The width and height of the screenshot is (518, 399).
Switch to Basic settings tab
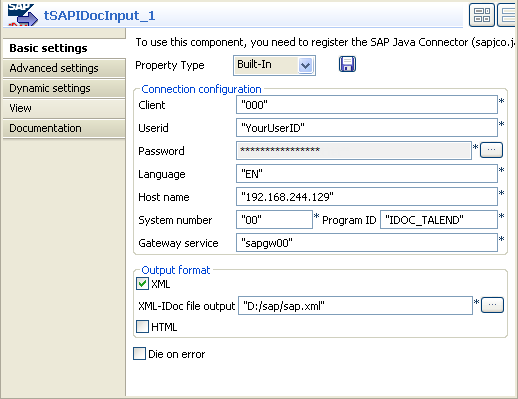coord(64,48)
